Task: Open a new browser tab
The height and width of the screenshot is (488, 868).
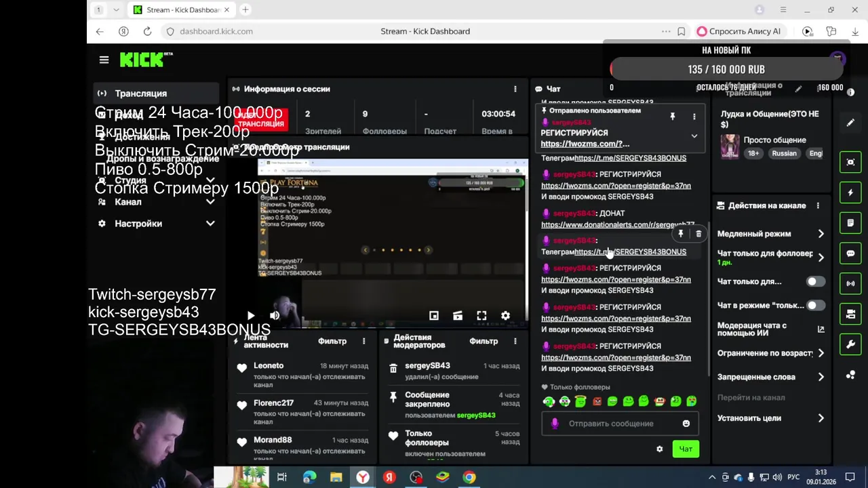Action: pos(245,9)
